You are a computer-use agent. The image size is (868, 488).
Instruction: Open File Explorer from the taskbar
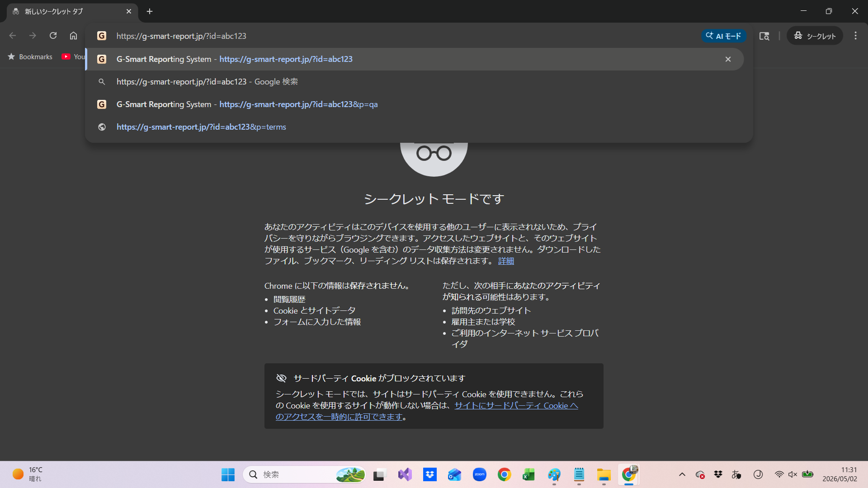pos(604,474)
